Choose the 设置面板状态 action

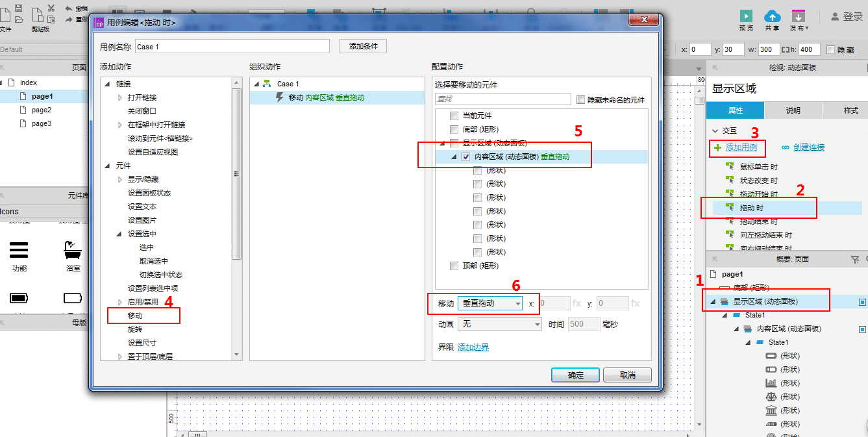click(x=149, y=193)
